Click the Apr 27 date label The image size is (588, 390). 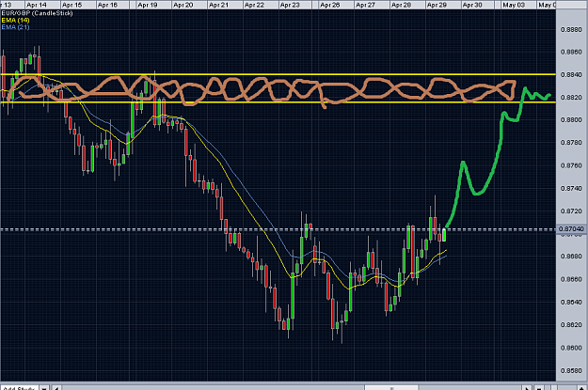pyautogui.click(x=365, y=5)
